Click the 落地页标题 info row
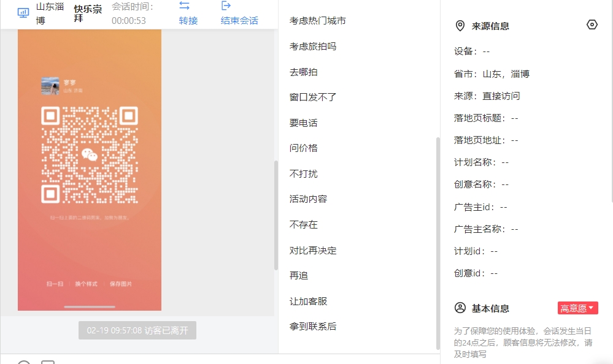This screenshot has height=364, width=613. click(486, 118)
